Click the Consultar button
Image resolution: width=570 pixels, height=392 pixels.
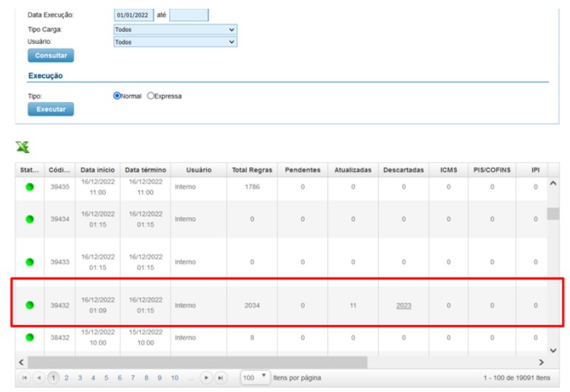51,55
